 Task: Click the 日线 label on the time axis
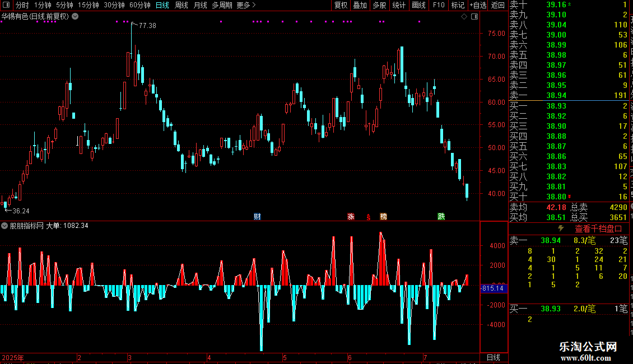[494, 357]
